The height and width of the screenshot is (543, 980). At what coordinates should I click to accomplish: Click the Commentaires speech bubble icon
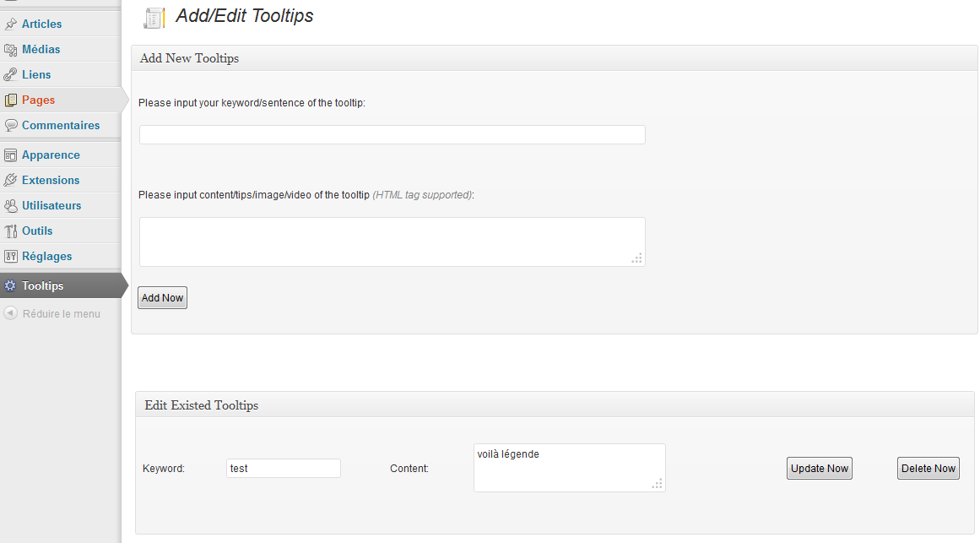click(11, 125)
